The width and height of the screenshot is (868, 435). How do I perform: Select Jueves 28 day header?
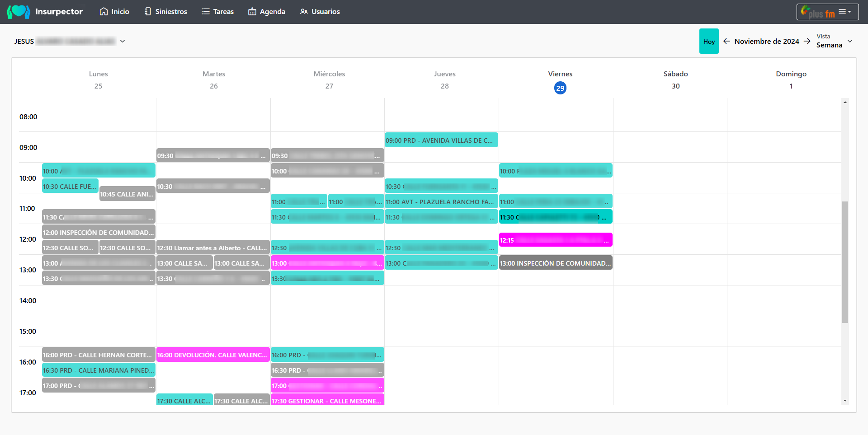(x=445, y=80)
